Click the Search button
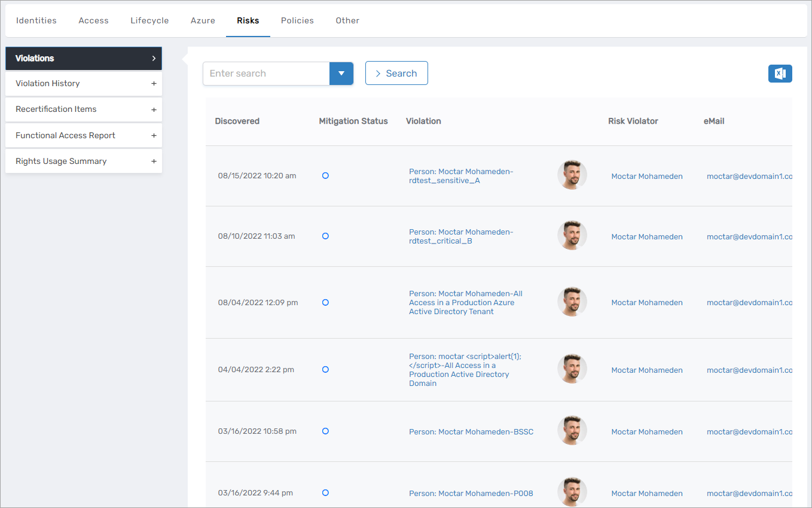 point(396,73)
